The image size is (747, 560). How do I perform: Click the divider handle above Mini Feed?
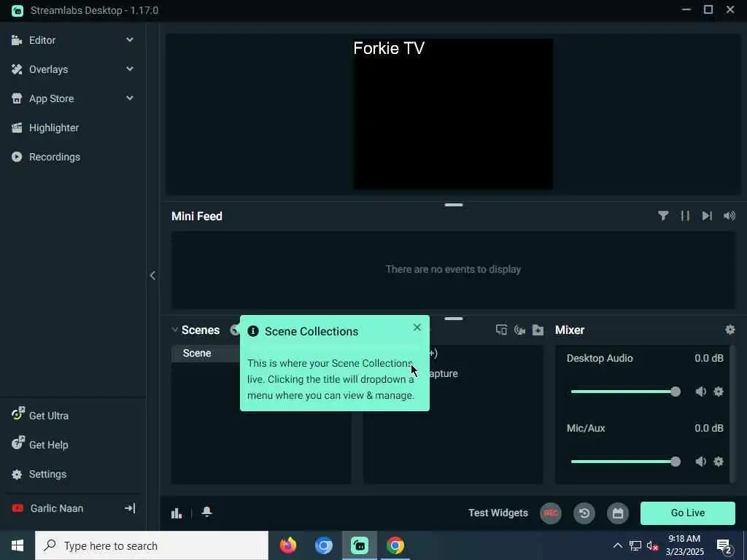click(454, 205)
